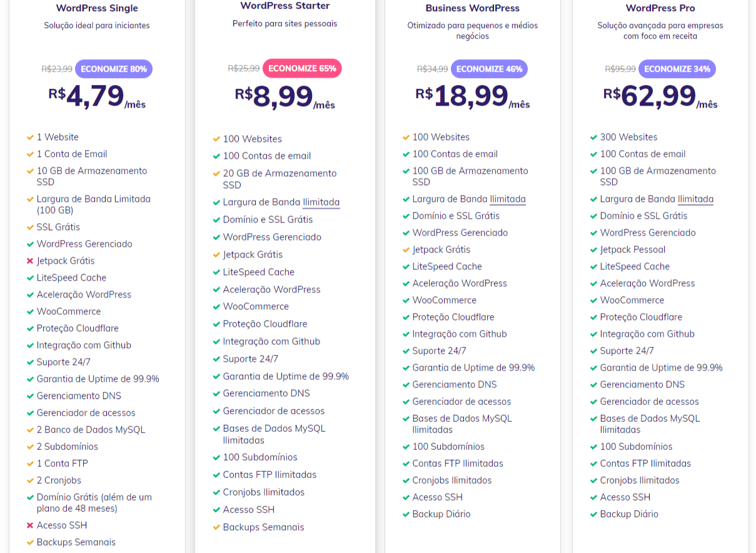Click the ECONOMIZE 80% badge

point(114,69)
